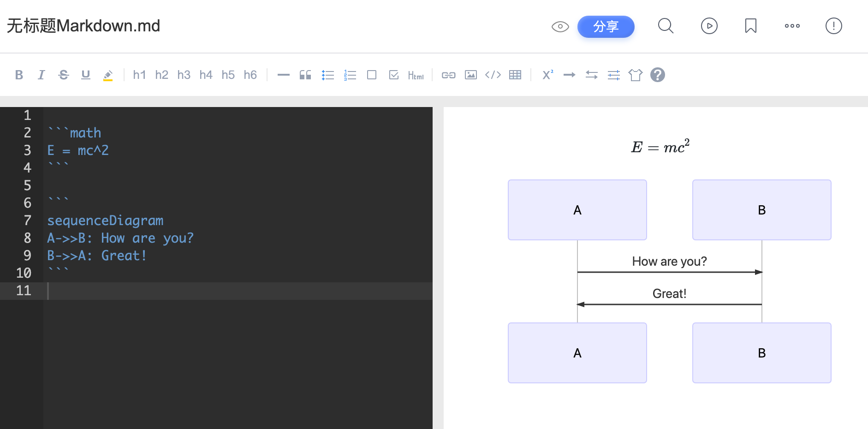Viewport: 868px width, 429px height.
Task: Click the triple-line arrows toolbar icon
Action: click(x=614, y=75)
